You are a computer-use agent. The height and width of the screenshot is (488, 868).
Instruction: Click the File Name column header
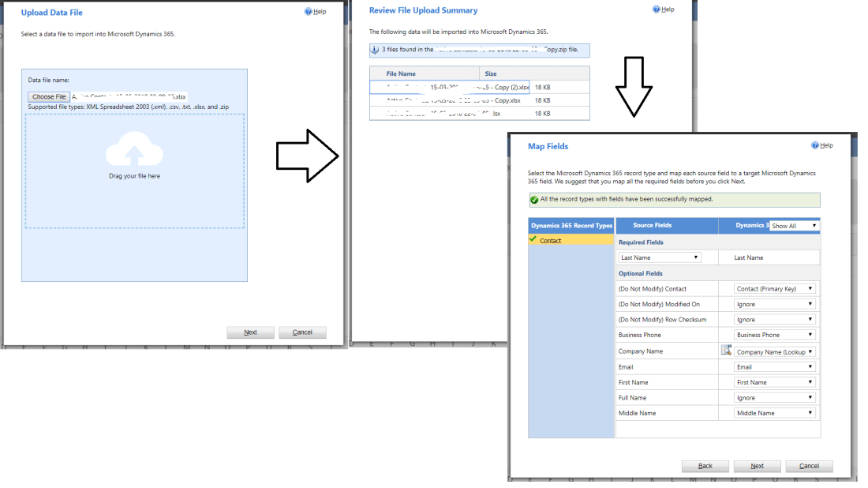tap(402, 73)
